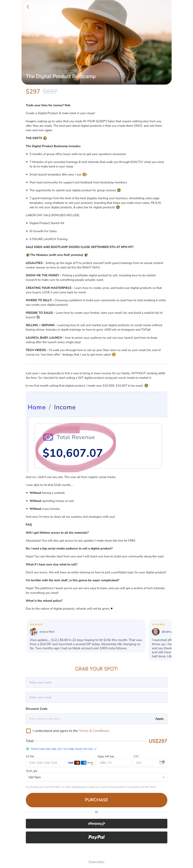Focus the Enter your email field
The height and width of the screenshot is (868, 193).
pyautogui.click(x=96, y=697)
